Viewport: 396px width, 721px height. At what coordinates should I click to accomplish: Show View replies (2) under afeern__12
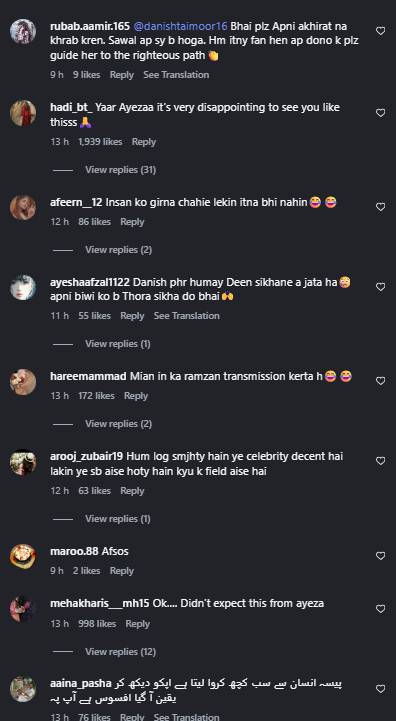tap(119, 250)
